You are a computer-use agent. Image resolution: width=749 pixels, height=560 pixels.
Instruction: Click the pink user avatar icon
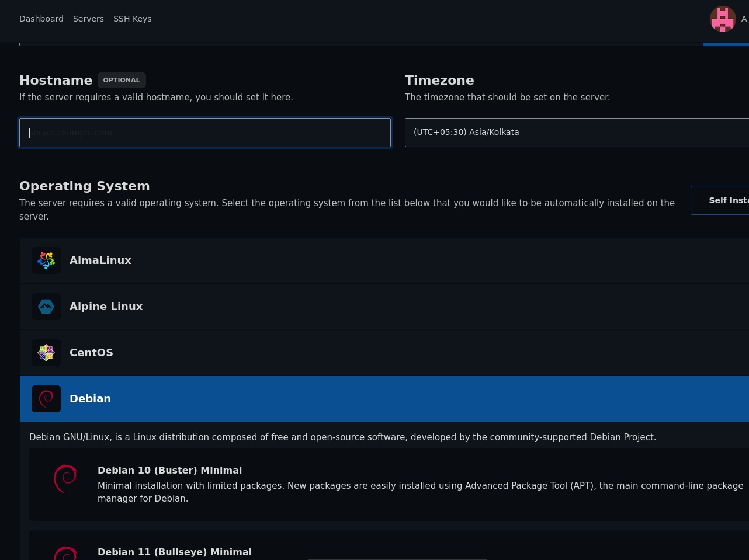[723, 19]
